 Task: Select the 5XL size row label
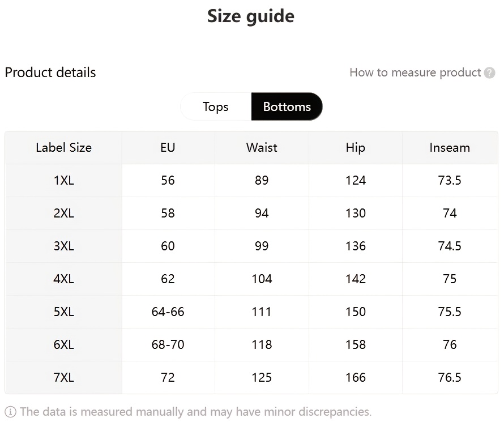pos(63,312)
